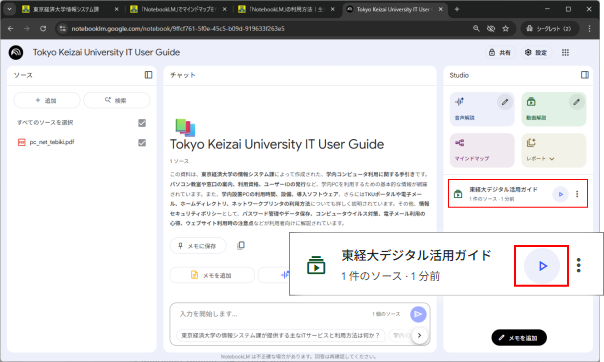Open the 音声解説 audio overview card
Screen dimensions: 604x362
(x=482, y=109)
